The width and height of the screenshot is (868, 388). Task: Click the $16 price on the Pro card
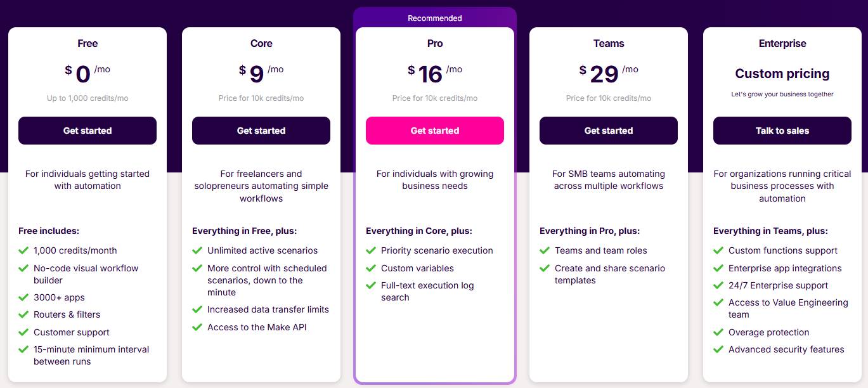pyautogui.click(x=430, y=72)
